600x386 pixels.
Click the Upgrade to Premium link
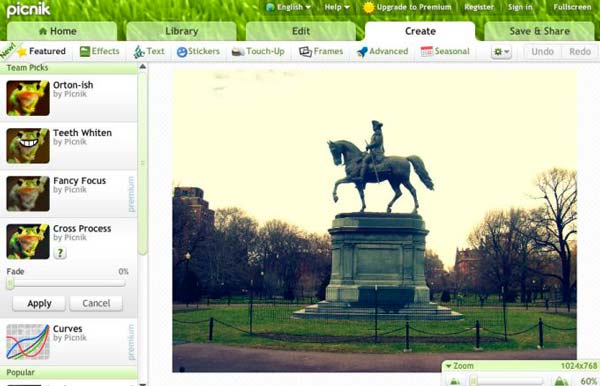[x=407, y=7]
